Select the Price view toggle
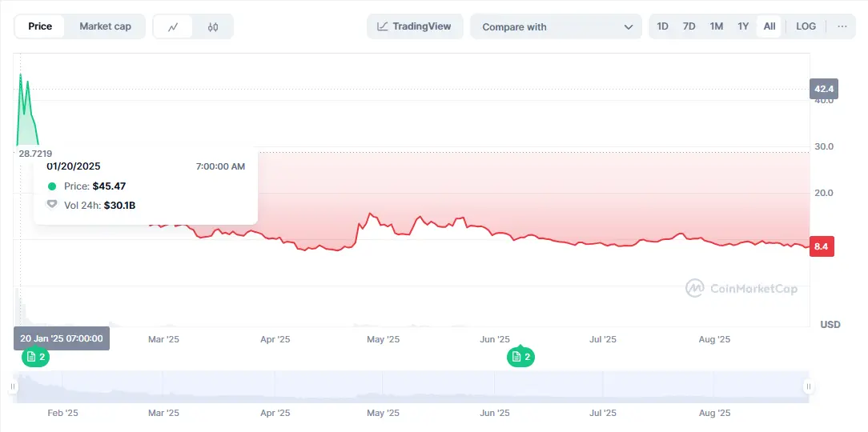This screenshot has width=868, height=432. pos(40,26)
